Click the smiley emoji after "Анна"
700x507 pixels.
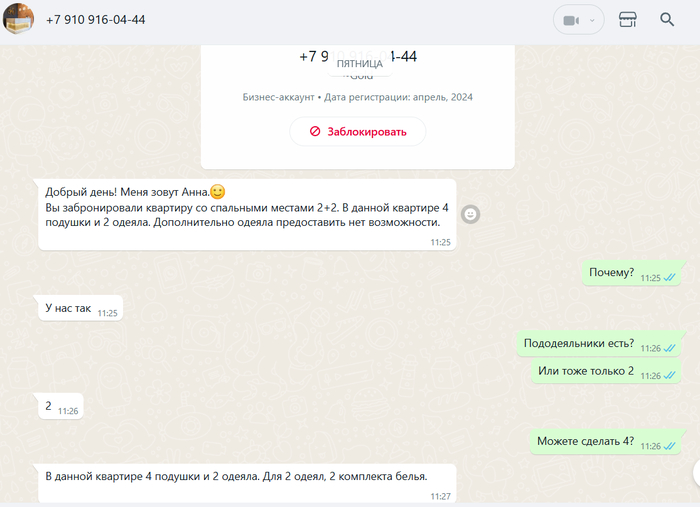(217, 191)
